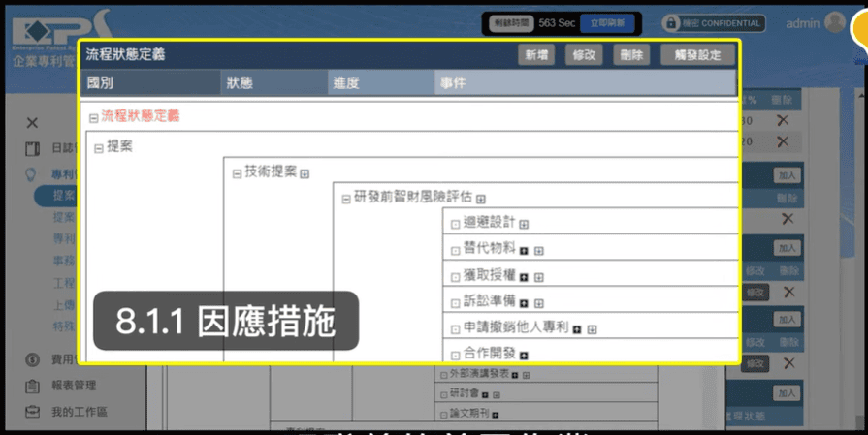Click the black plus icon beside 合作開發
This screenshot has width=868, height=435.
tap(525, 356)
